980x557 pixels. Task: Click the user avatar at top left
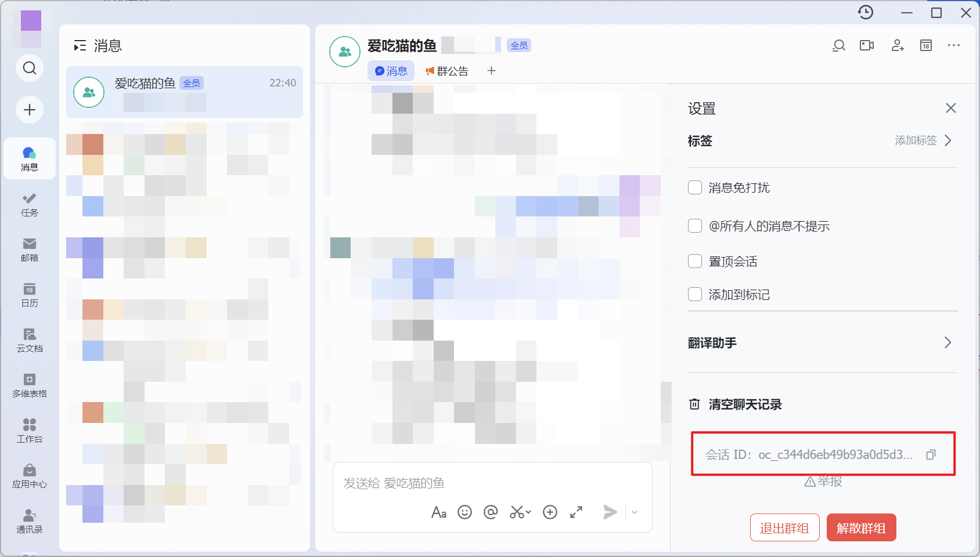tap(31, 28)
